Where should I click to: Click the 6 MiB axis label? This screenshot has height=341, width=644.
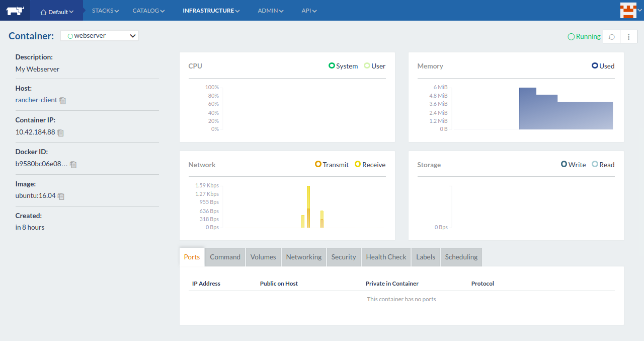[x=440, y=87]
